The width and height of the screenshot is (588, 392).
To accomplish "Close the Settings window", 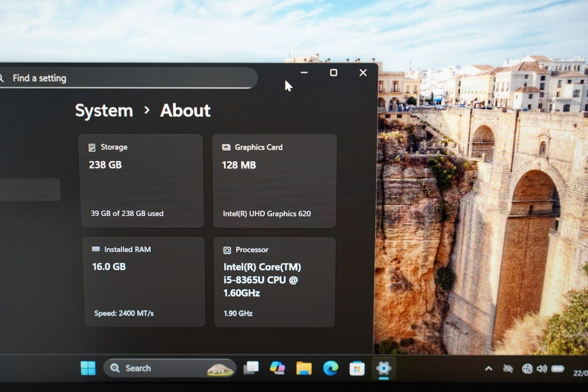I will coord(363,72).
